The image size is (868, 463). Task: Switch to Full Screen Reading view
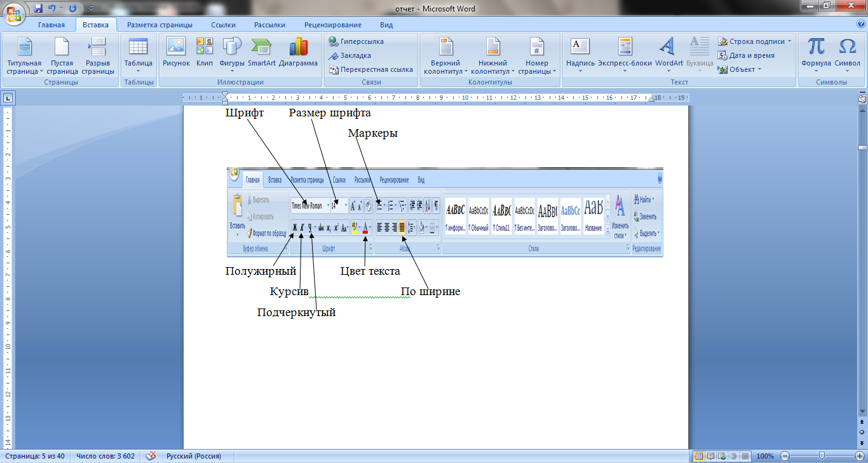click(710, 456)
